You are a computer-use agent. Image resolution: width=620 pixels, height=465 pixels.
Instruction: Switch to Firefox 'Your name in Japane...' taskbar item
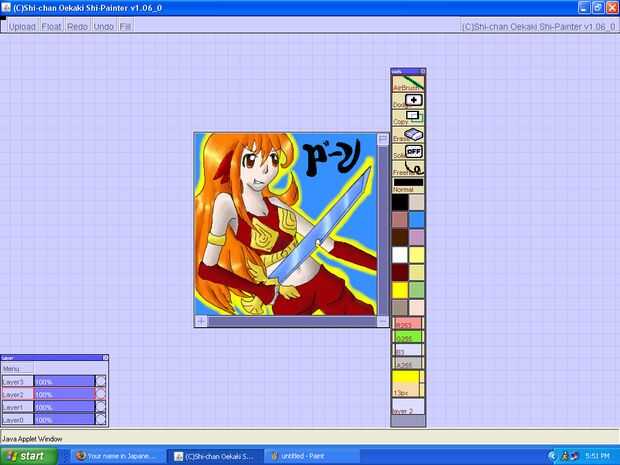[117, 456]
